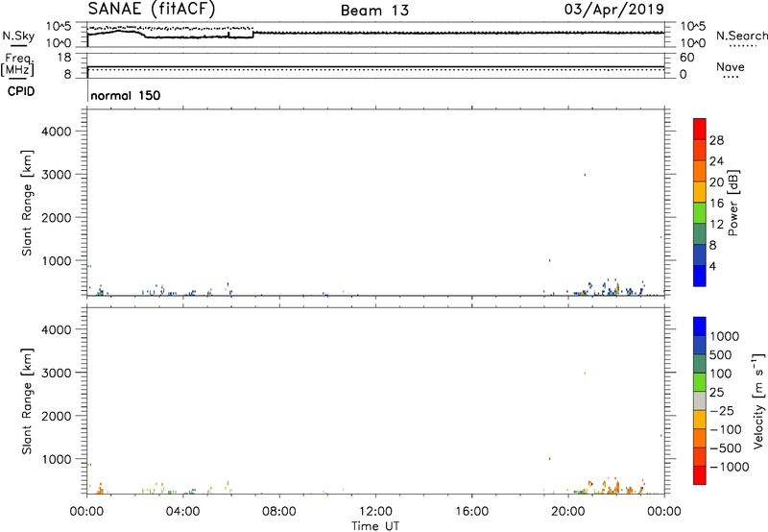Click the red bottom segment of velocity colorbar
The height and width of the screenshot is (532, 768).
tap(700, 475)
